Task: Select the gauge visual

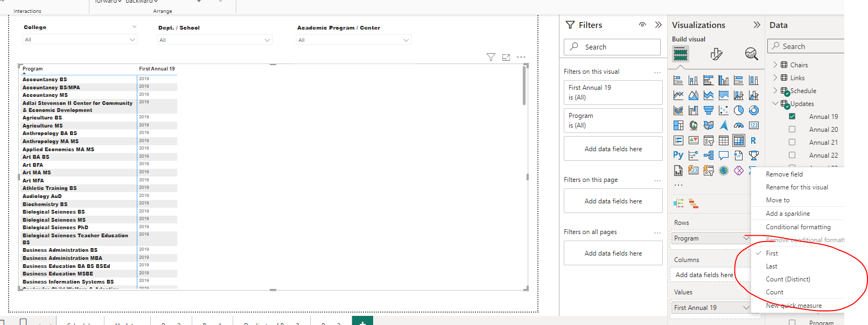Action: (x=739, y=125)
